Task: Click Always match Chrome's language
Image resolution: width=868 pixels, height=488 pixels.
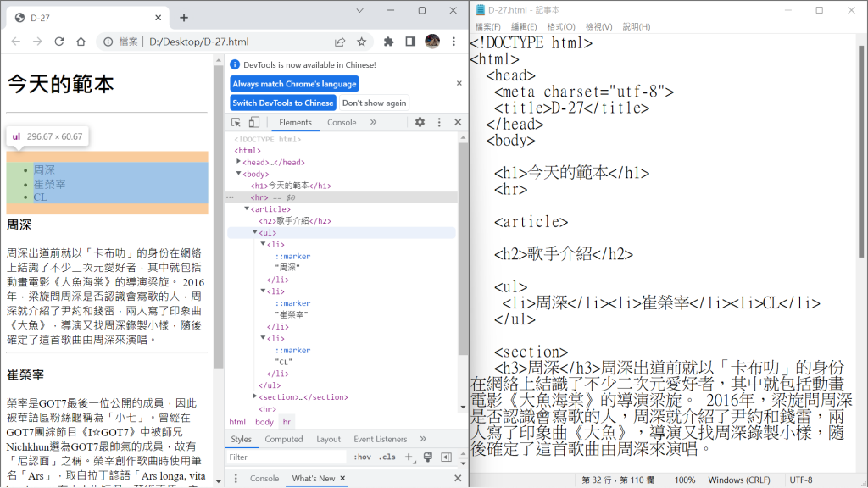Action: (294, 84)
